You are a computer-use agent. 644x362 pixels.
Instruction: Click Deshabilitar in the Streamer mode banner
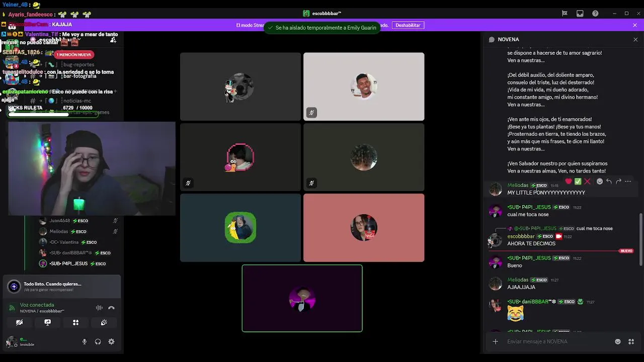click(x=408, y=25)
